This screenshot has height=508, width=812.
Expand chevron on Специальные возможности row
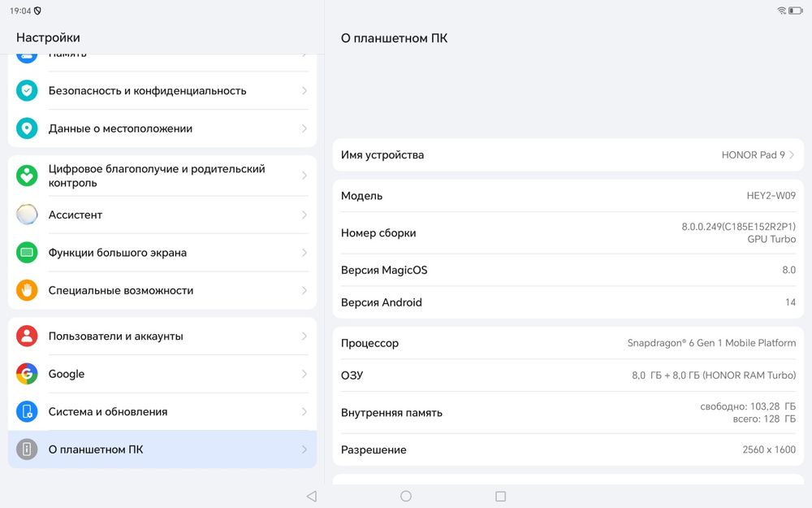304,290
